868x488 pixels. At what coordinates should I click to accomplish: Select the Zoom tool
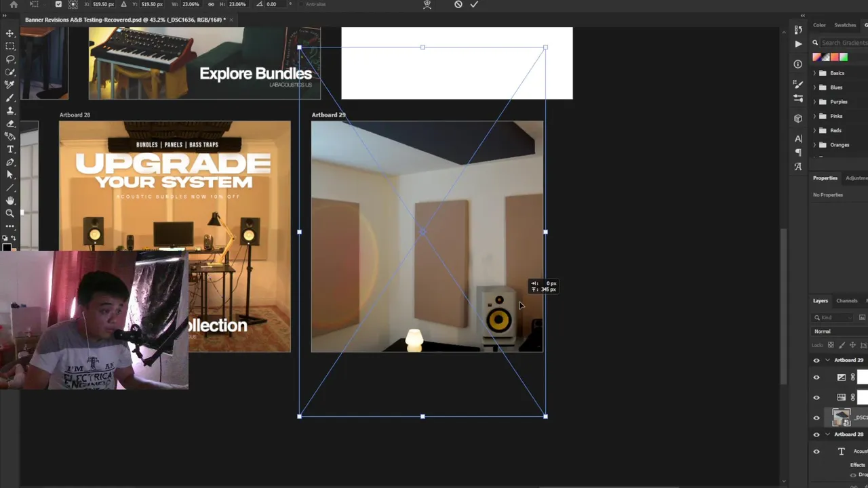point(10,213)
